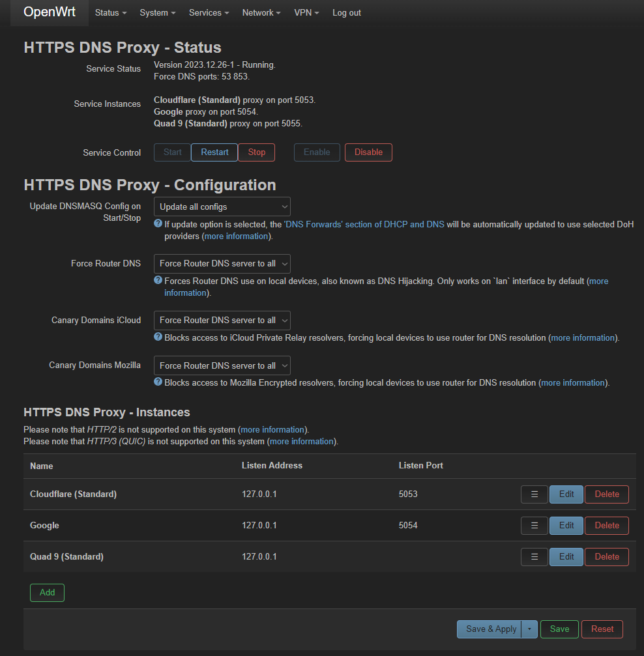
Task: Open more information link for Mozilla Encrypted resolvers
Action: point(573,383)
